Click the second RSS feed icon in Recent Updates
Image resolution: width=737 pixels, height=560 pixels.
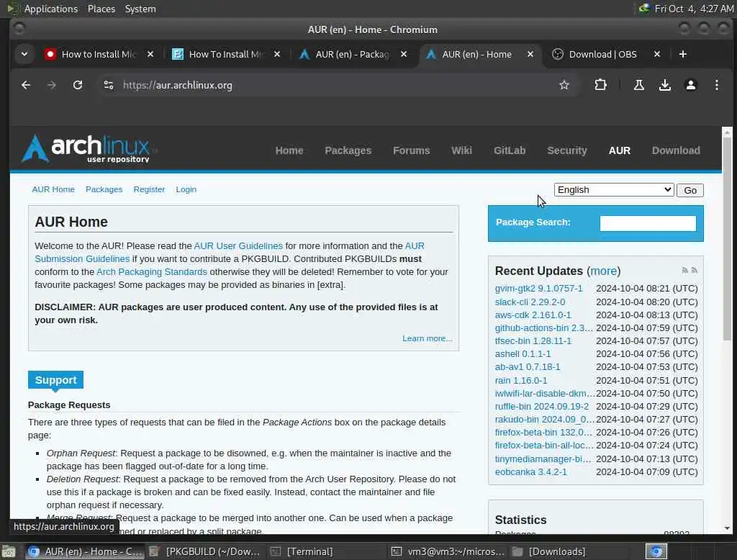(x=695, y=271)
